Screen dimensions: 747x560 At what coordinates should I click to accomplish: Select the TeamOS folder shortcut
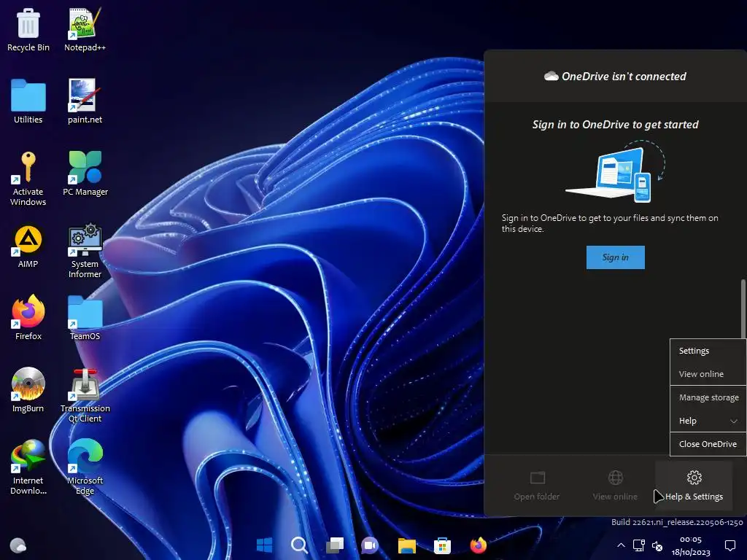[x=85, y=318]
